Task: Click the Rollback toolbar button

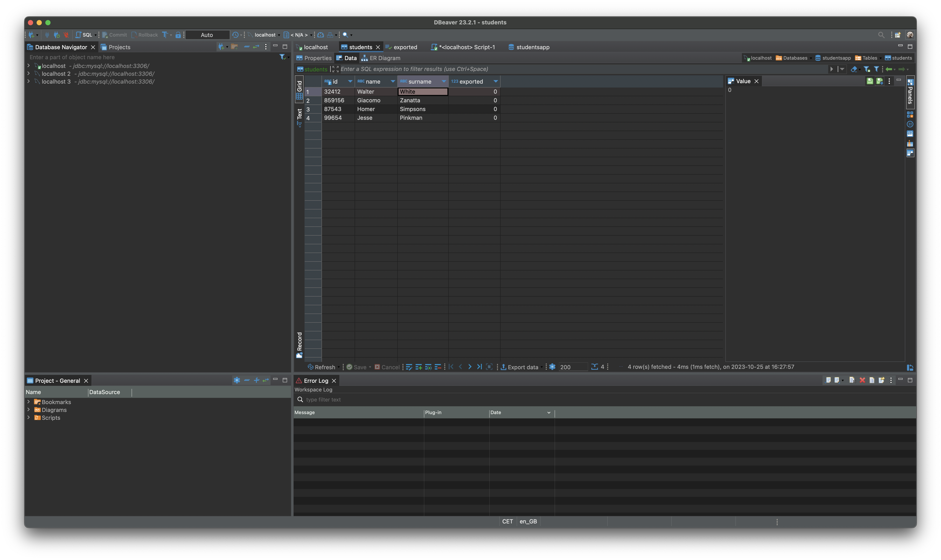Action: pyautogui.click(x=145, y=35)
